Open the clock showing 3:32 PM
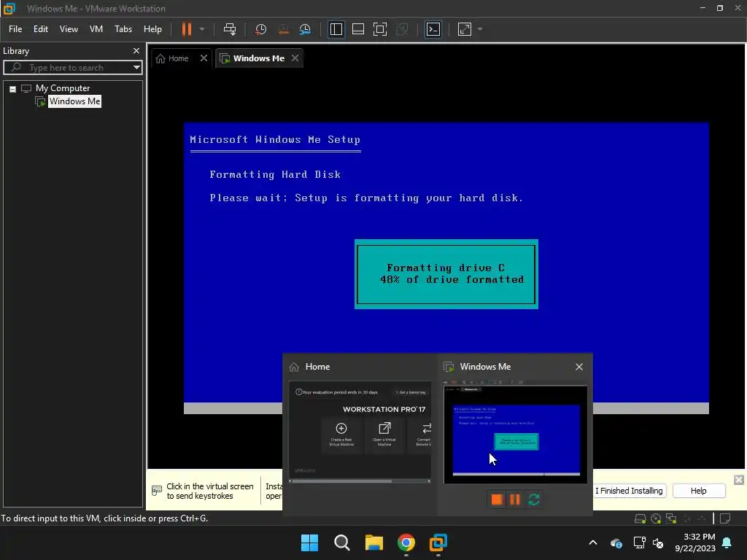Screen dimensions: 747x560 [695, 542]
